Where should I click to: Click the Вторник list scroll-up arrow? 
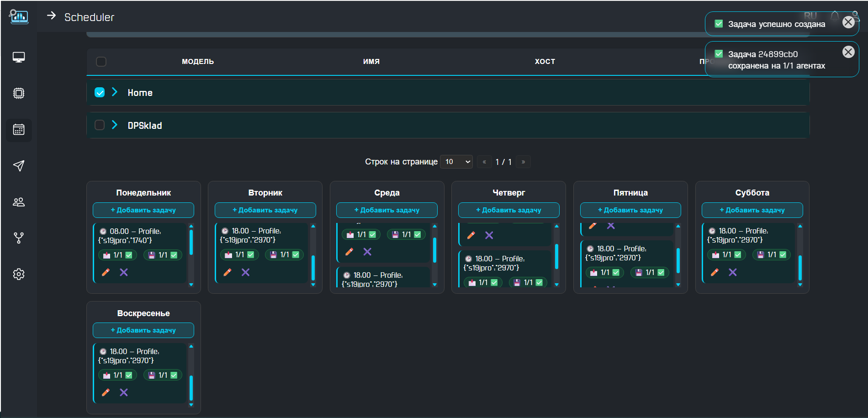pos(313,226)
